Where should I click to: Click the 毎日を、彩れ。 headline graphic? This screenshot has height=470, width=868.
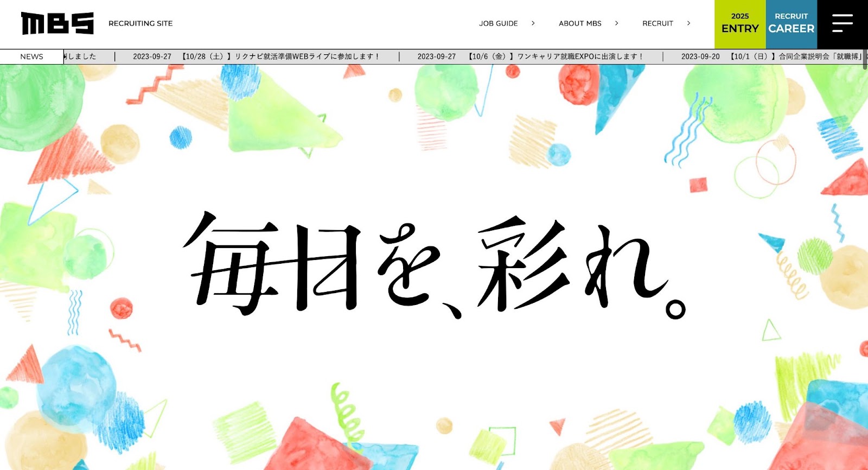434,265
